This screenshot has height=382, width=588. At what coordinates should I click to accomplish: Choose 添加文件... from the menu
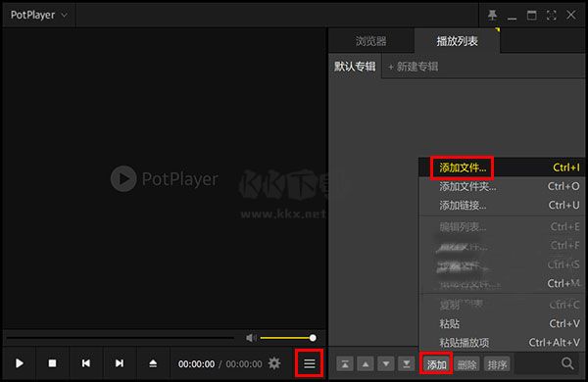point(502,167)
